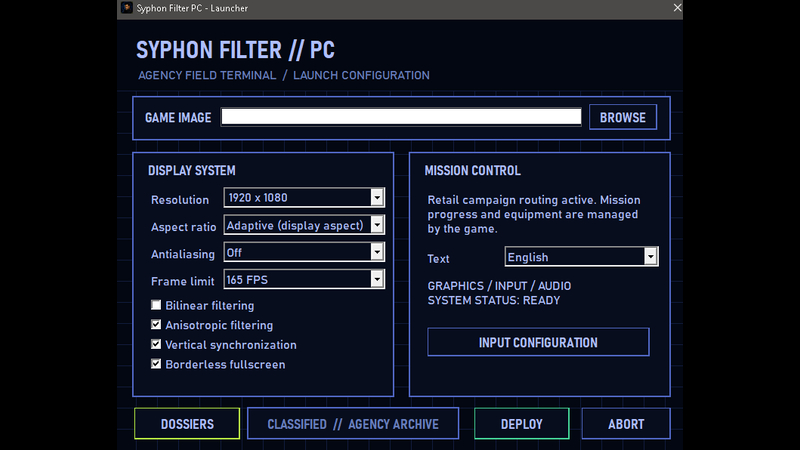Open Classified // Agency Archive
This screenshot has width=800, height=450.
tap(353, 423)
